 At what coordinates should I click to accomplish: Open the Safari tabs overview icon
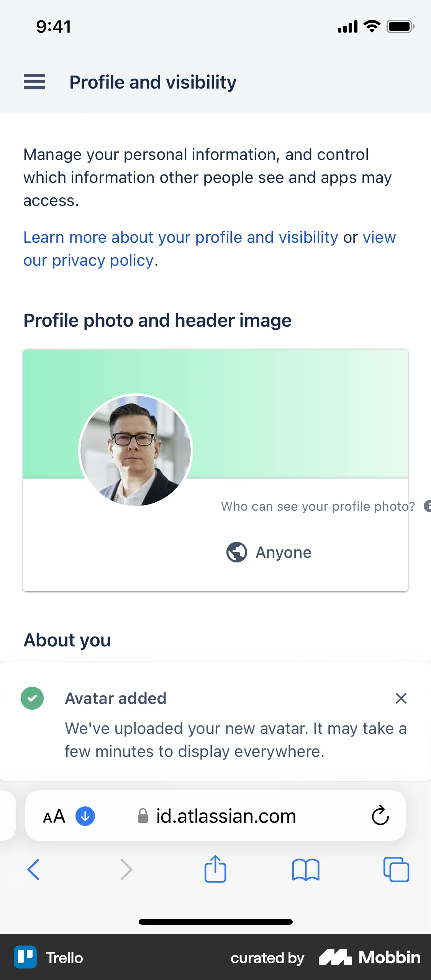[396, 869]
